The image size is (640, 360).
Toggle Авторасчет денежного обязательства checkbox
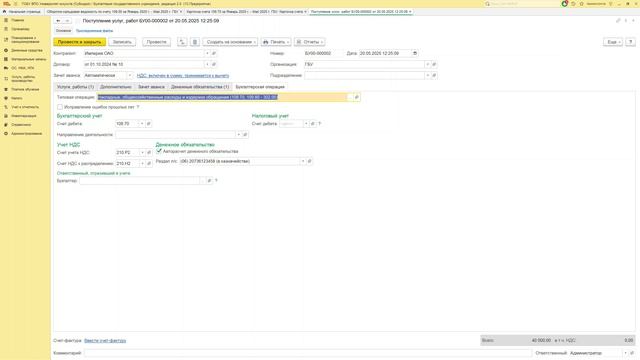click(159, 151)
